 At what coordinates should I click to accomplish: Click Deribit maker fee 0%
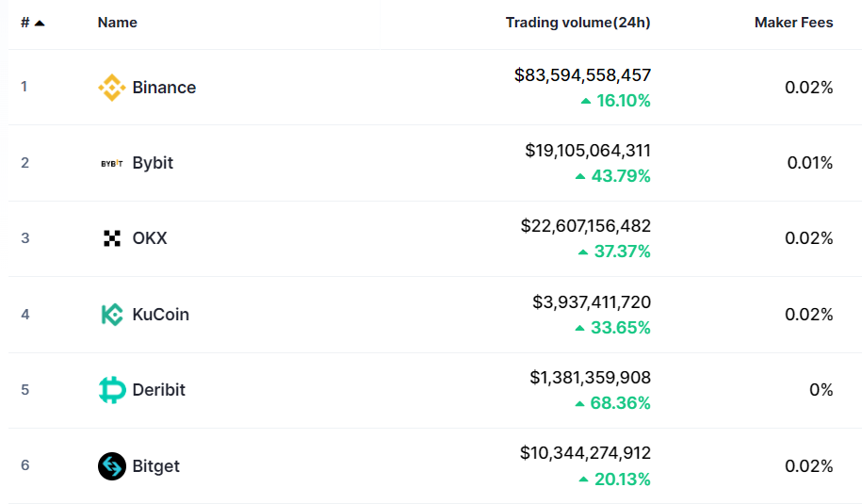tap(821, 390)
